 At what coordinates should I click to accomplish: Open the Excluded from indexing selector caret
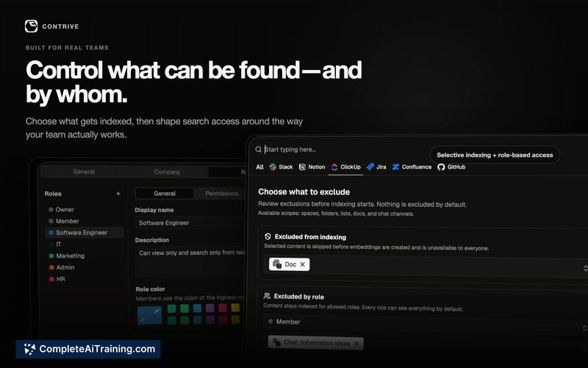585,269
